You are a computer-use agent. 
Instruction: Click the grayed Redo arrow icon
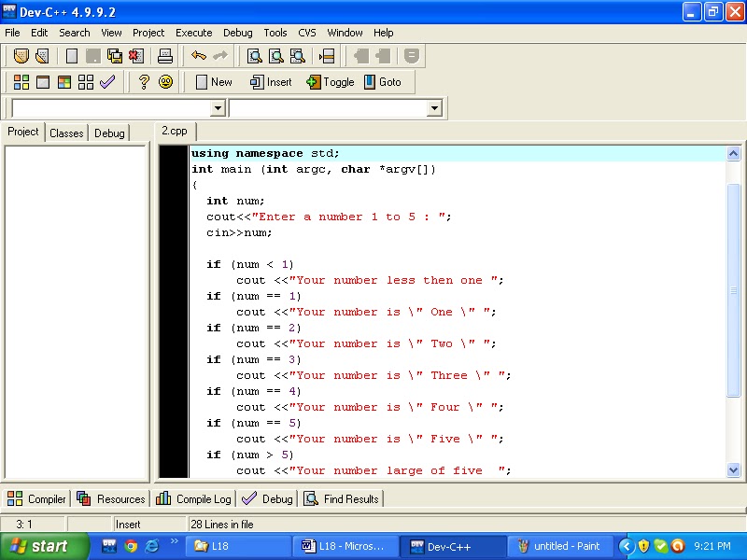coord(220,56)
